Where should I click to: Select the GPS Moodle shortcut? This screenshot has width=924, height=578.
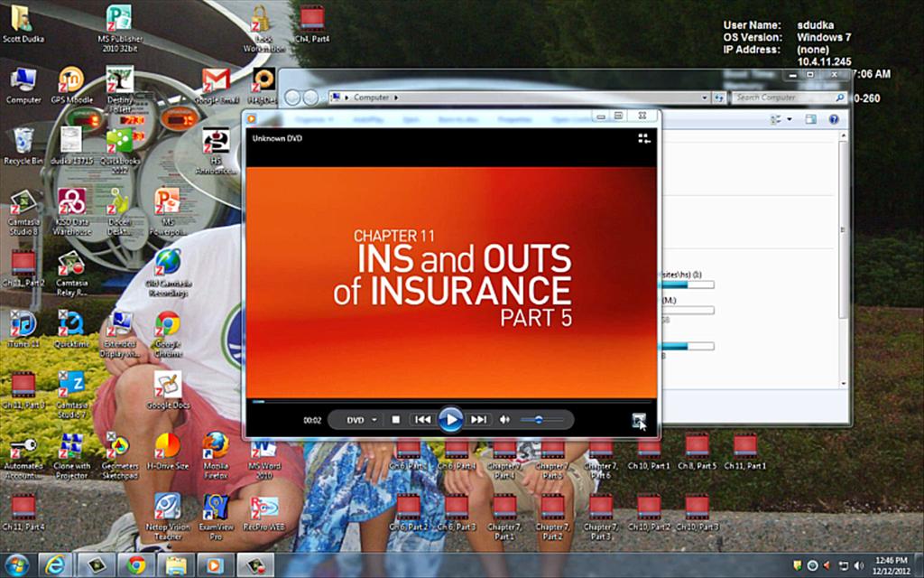pos(71,86)
